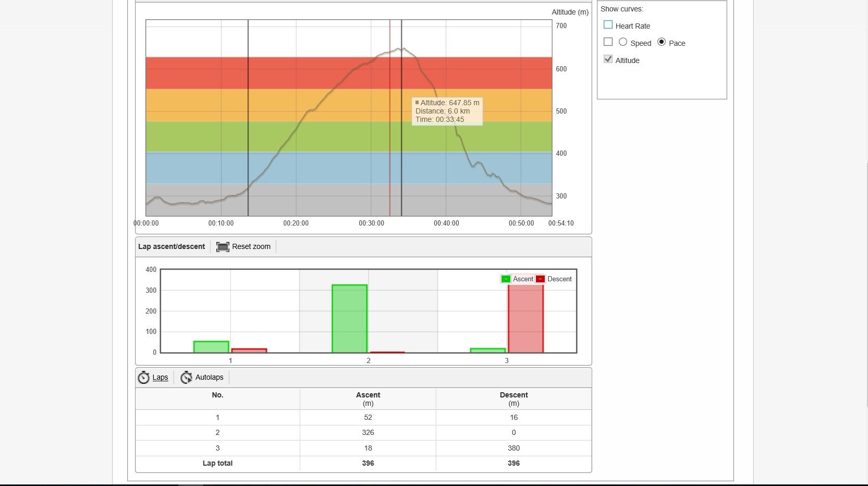This screenshot has height=486, width=868.
Task: Click the Reset zoom frame icon
Action: [x=223, y=247]
